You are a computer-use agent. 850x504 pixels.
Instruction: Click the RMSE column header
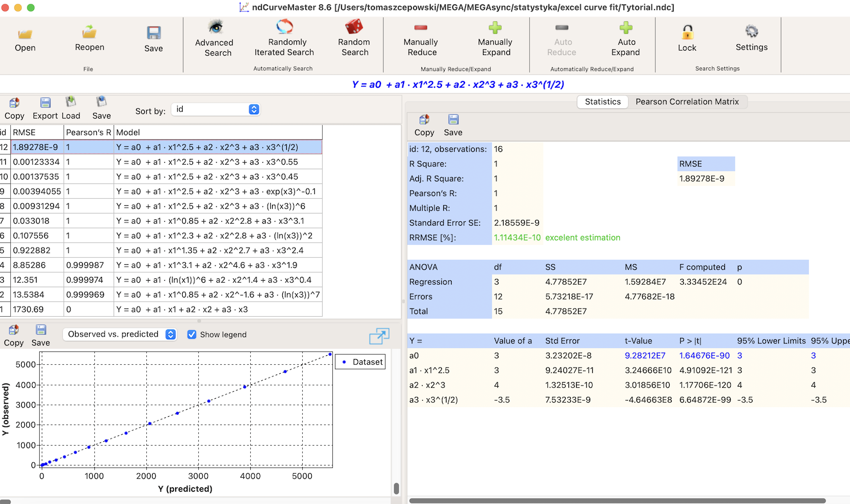tap(37, 132)
